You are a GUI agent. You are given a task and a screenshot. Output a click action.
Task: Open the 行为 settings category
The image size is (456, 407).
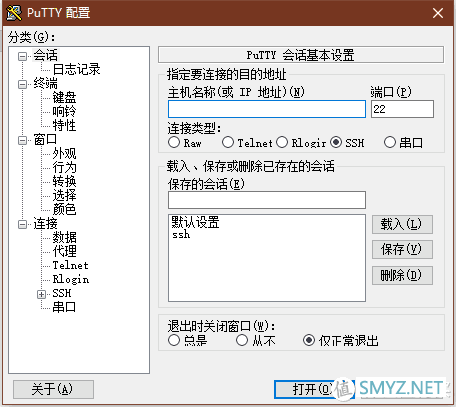(x=64, y=167)
